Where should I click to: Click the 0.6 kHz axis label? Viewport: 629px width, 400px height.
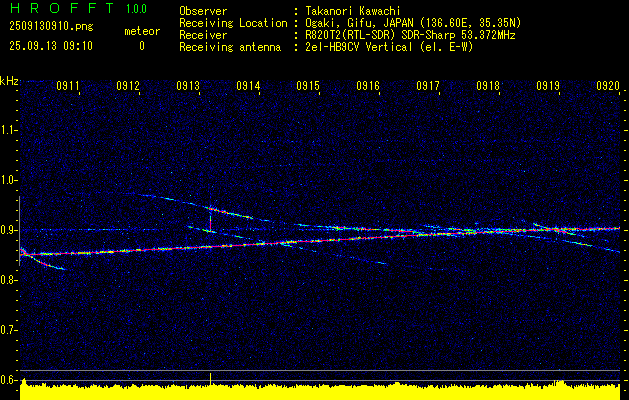[x=8, y=380]
